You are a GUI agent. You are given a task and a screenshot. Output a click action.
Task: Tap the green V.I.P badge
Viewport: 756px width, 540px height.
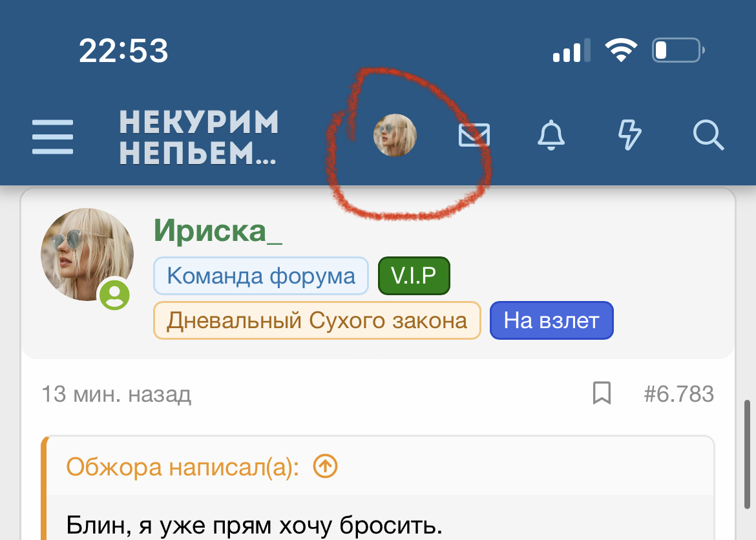coord(414,276)
